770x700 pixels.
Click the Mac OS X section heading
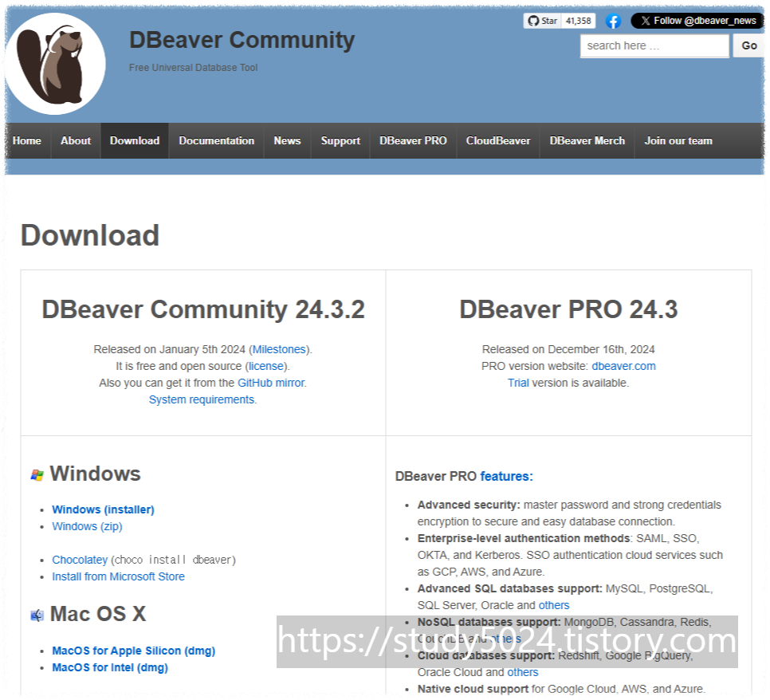pos(98,614)
